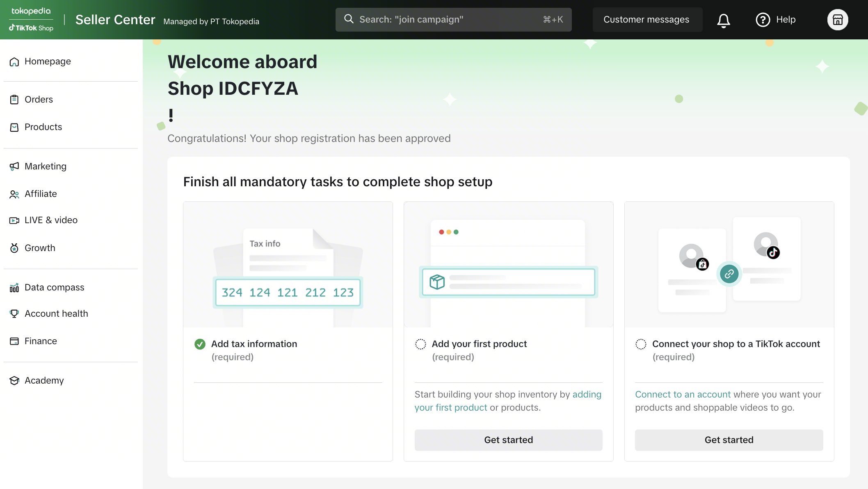This screenshot has width=868, height=489.
Task: Click the Academy graduation cap icon
Action: click(14, 381)
